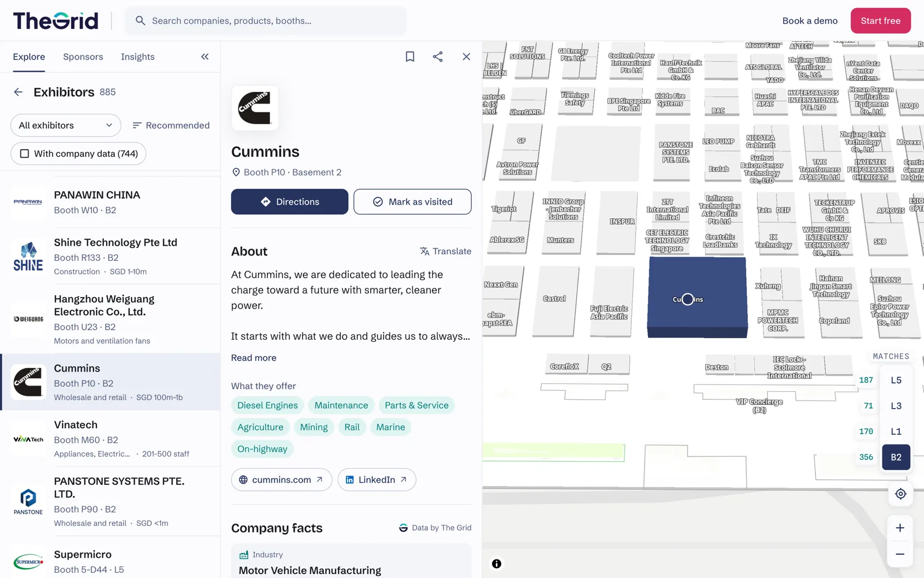Bookmark the Cummins exhibitor
The image size is (924, 578).
(410, 57)
